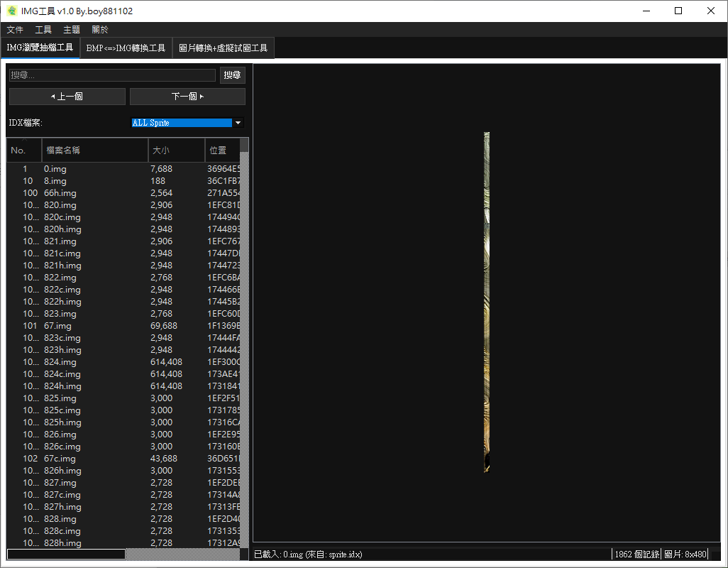Select the 820c.img row
Viewport: 728px width, 568px height.
click(124, 217)
